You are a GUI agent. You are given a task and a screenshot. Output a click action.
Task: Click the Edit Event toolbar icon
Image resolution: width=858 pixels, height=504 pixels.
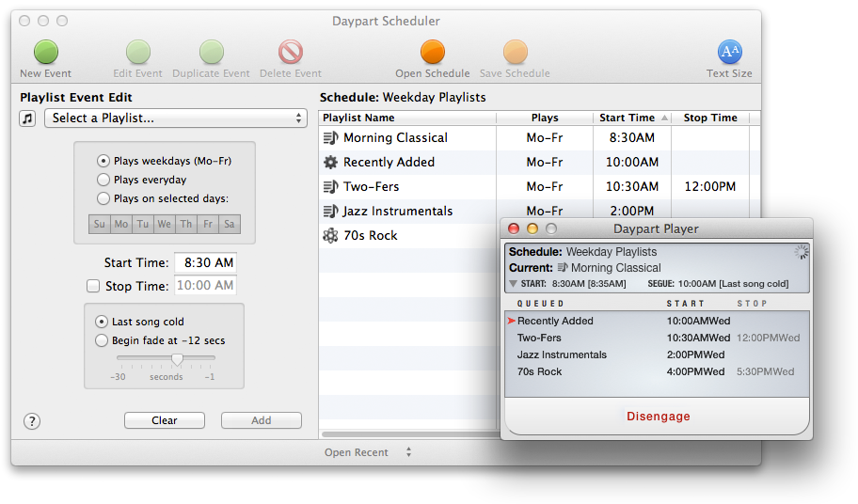(x=138, y=52)
